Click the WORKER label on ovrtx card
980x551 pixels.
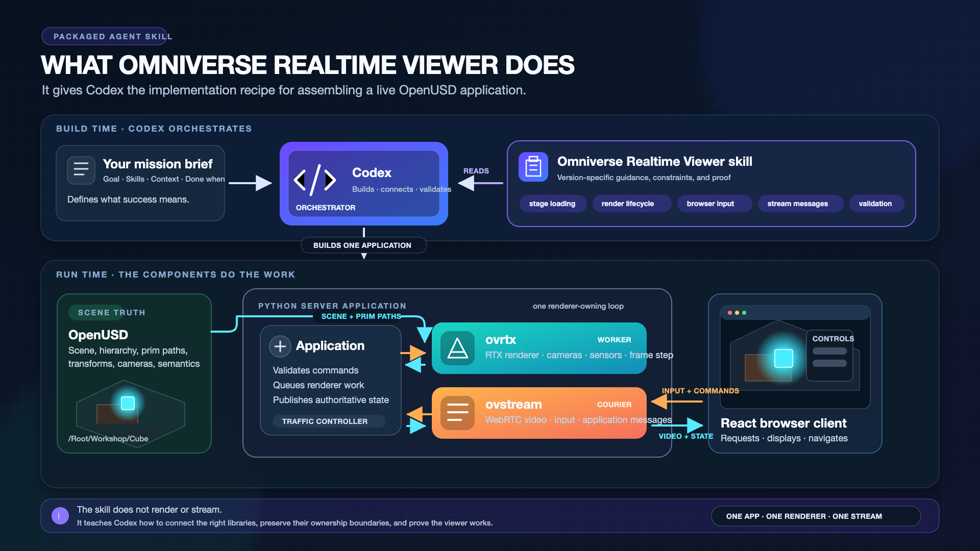click(x=615, y=340)
